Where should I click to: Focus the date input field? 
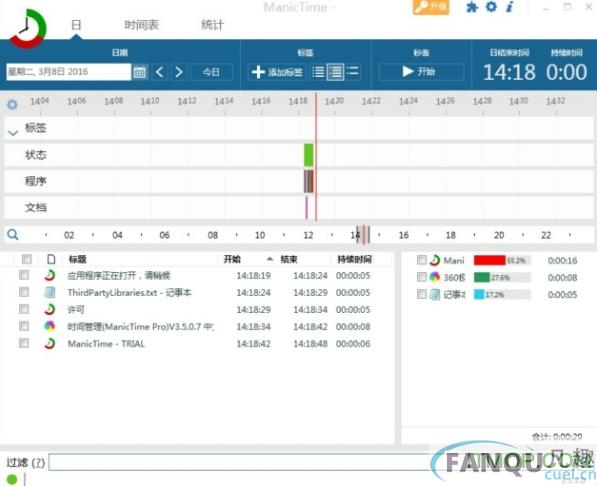pyautogui.click(x=69, y=72)
